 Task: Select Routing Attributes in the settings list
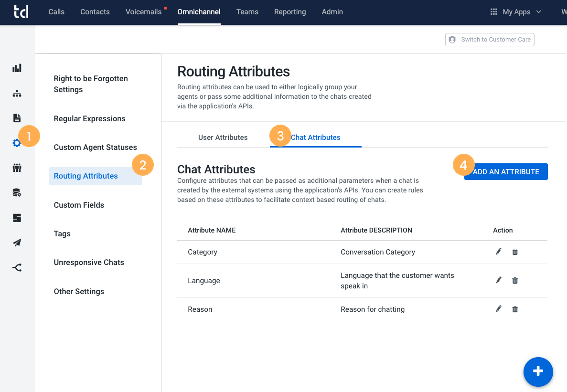pos(96,176)
